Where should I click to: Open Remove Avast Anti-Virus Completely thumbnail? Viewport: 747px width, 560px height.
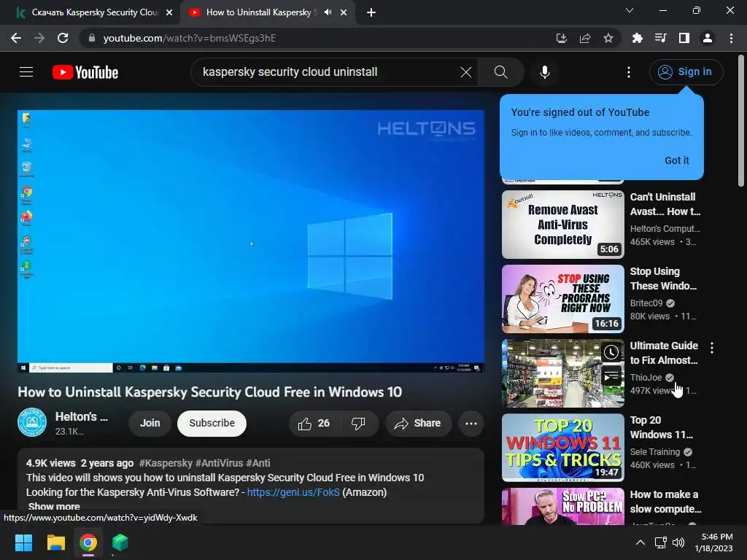562,225
